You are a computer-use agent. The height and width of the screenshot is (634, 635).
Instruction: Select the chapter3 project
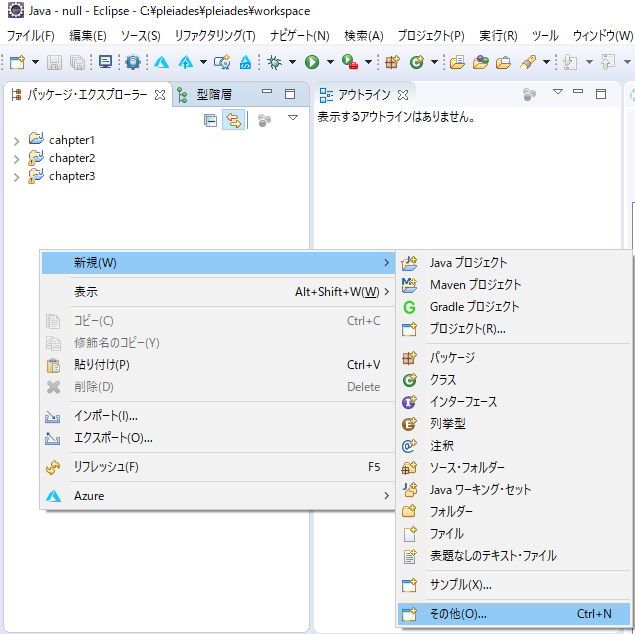tap(72, 177)
